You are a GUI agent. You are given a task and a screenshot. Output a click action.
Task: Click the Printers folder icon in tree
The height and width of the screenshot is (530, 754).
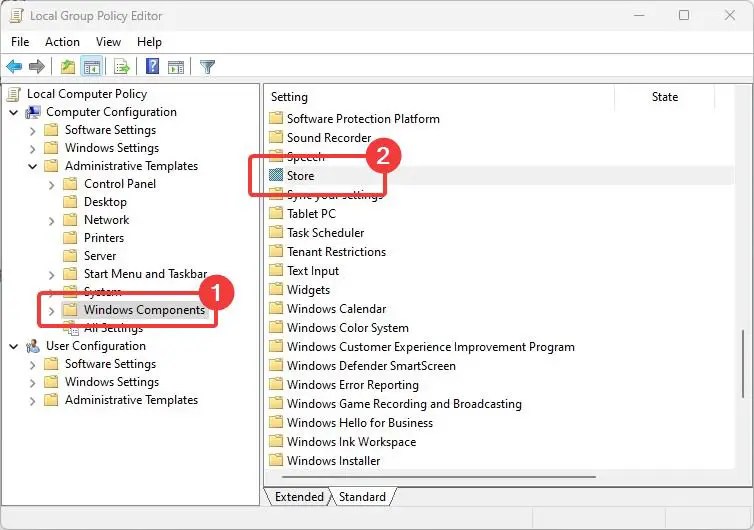(70, 238)
